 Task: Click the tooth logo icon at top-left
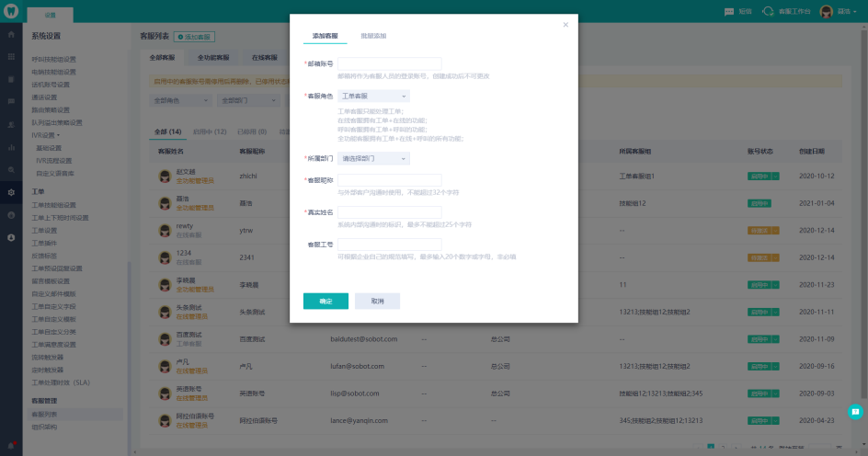click(11, 10)
